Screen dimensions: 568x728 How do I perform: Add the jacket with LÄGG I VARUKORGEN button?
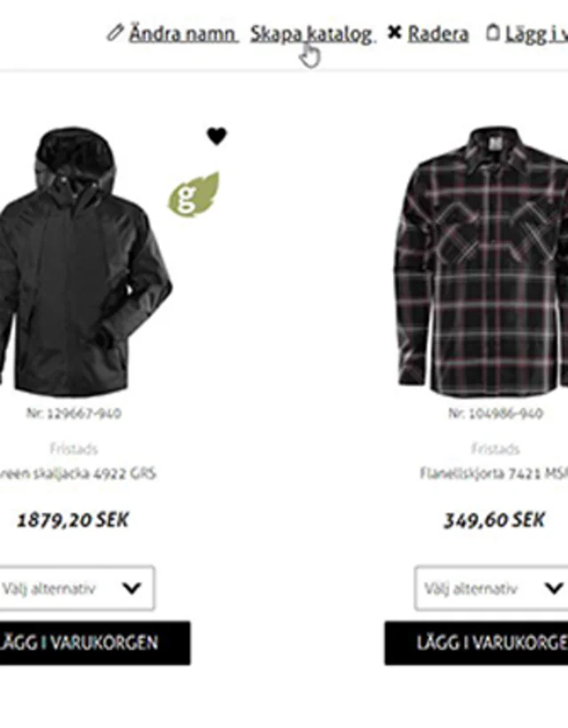(94, 643)
